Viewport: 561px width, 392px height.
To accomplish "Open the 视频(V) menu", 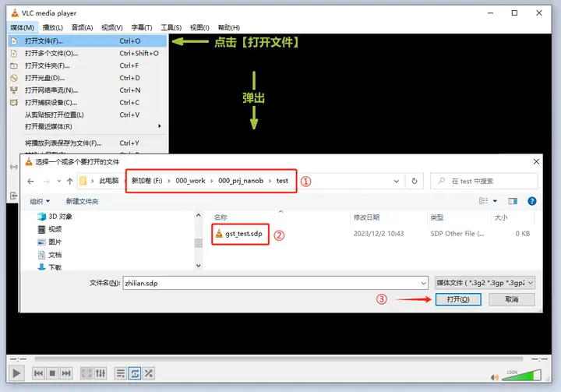I will 112,27.
